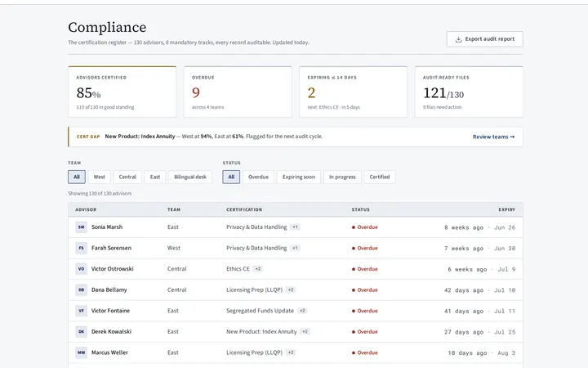Open Farah Sorensen advisor name

pos(111,248)
